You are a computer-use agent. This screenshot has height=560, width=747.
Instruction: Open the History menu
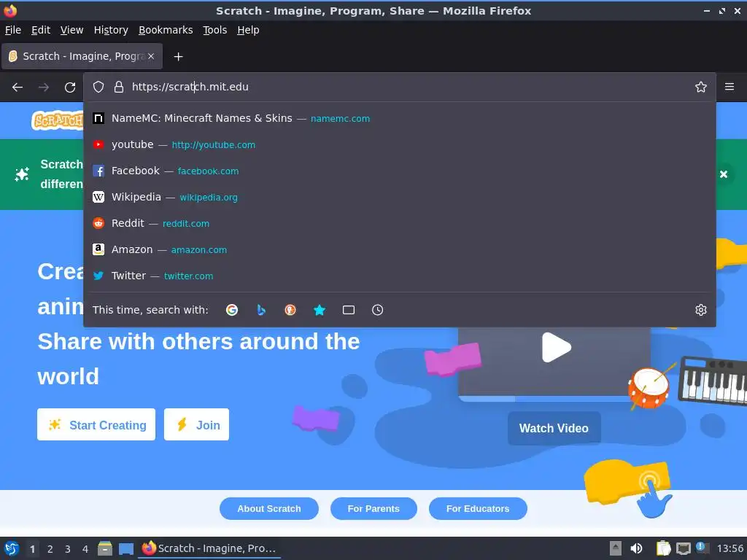tap(111, 30)
